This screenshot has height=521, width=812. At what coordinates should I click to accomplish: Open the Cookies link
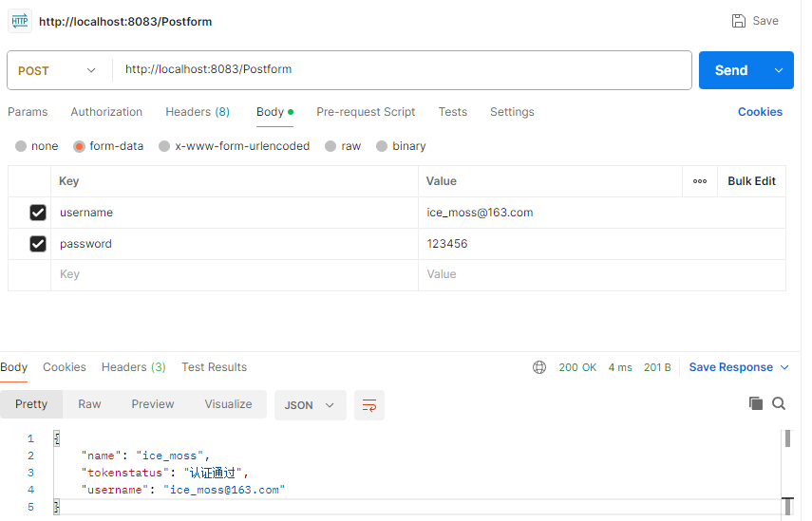tap(760, 112)
